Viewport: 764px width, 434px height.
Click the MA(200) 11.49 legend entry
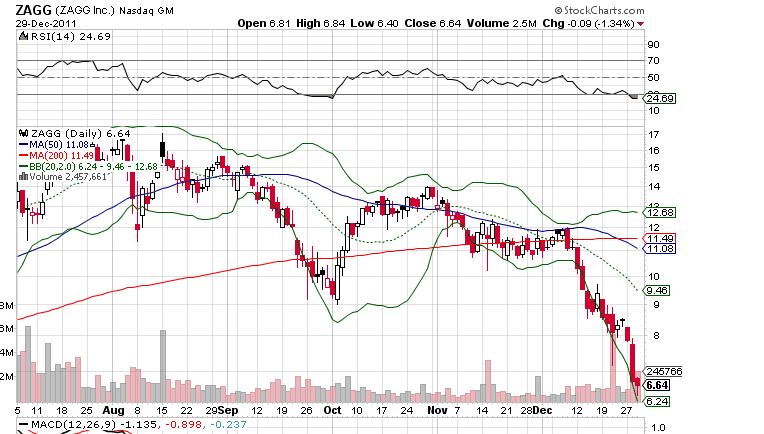point(61,155)
